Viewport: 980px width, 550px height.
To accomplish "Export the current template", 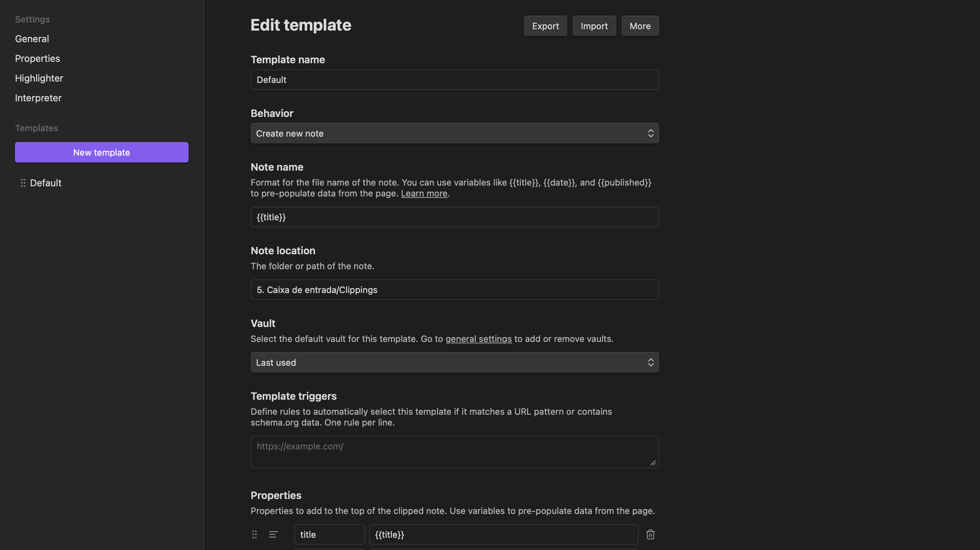I will (x=545, y=26).
